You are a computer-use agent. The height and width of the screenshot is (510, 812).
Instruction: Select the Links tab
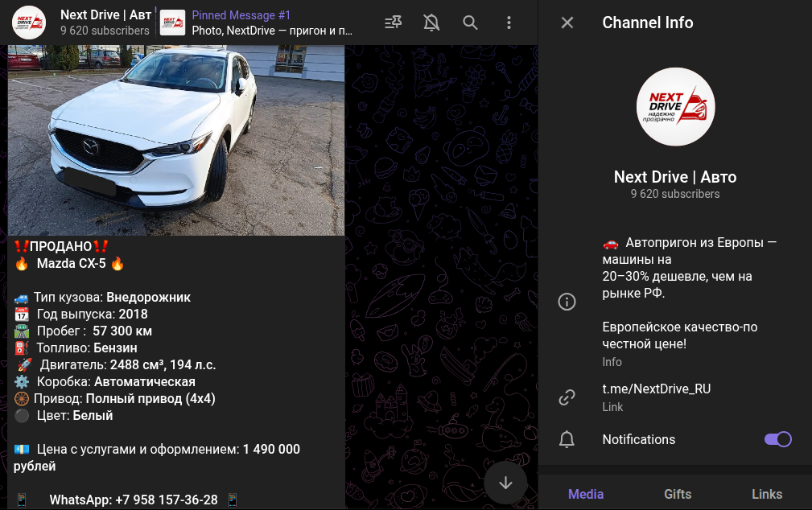pos(767,494)
